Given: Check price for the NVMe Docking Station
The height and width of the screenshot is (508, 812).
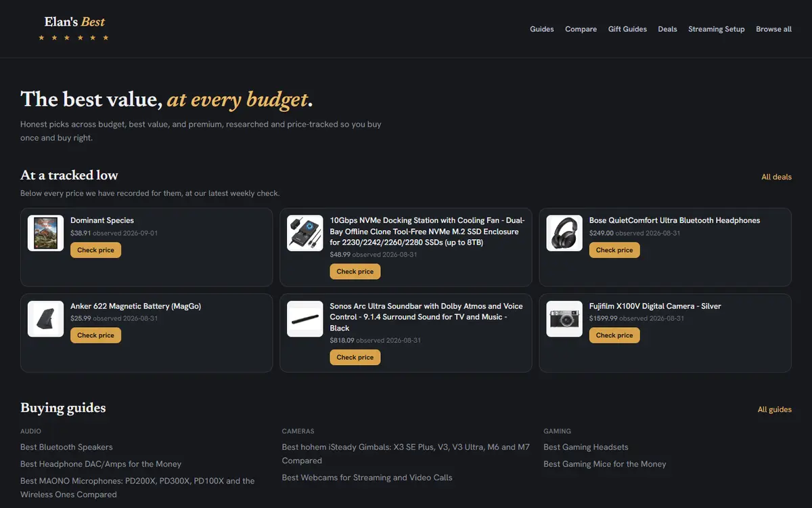Looking at the screenshot, I should (x=355, y=272).
